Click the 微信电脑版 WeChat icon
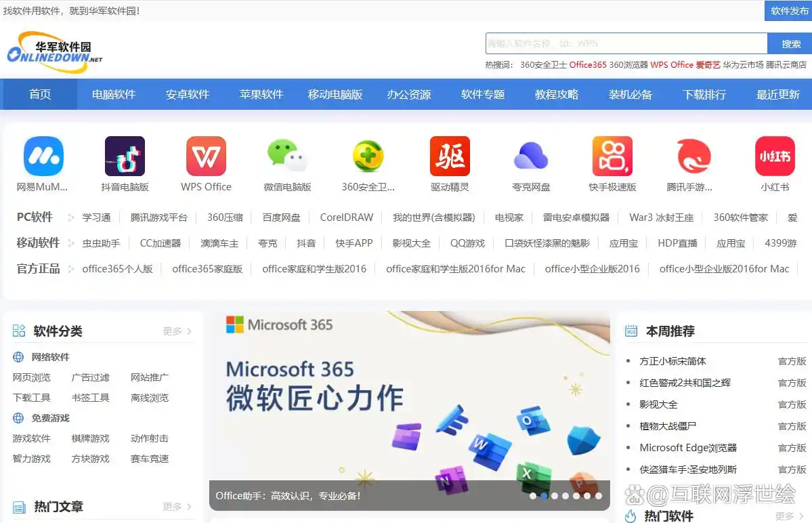This screenshot has height=523, width=812. click(287, 157)
